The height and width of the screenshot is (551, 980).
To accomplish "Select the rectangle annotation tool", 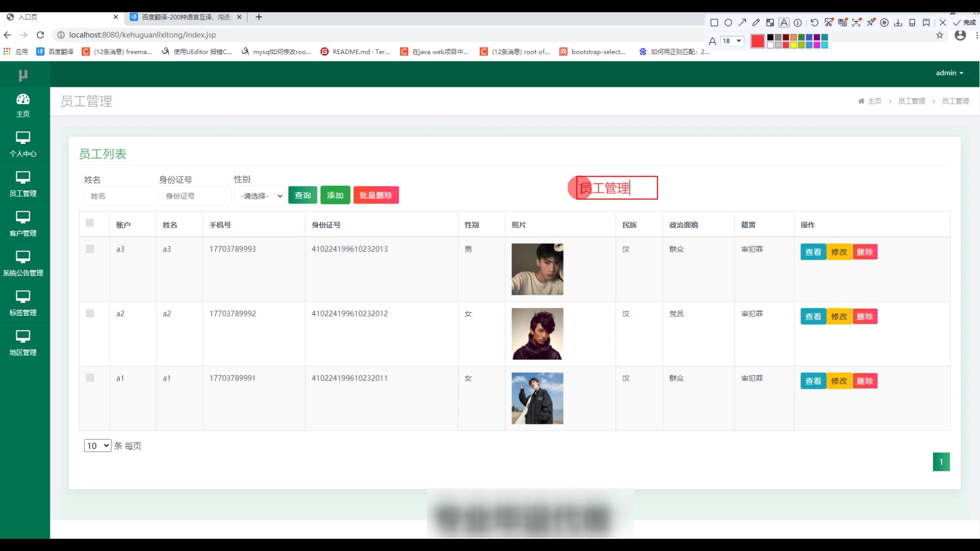I will point(714,22).
